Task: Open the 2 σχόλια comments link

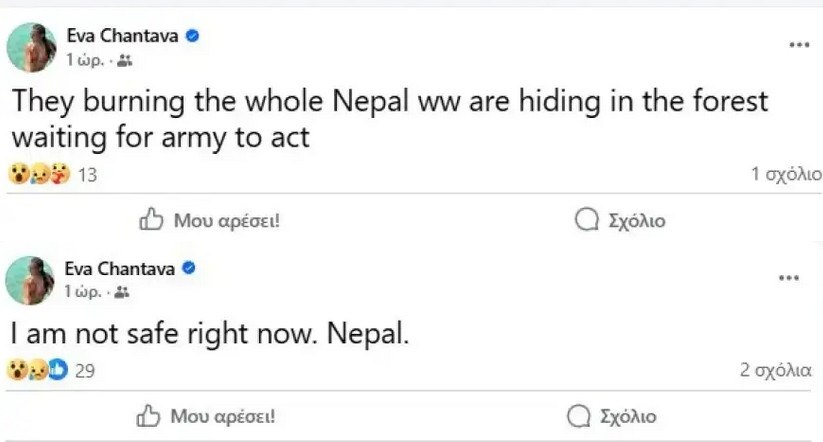Action: [x=775, y=369]
